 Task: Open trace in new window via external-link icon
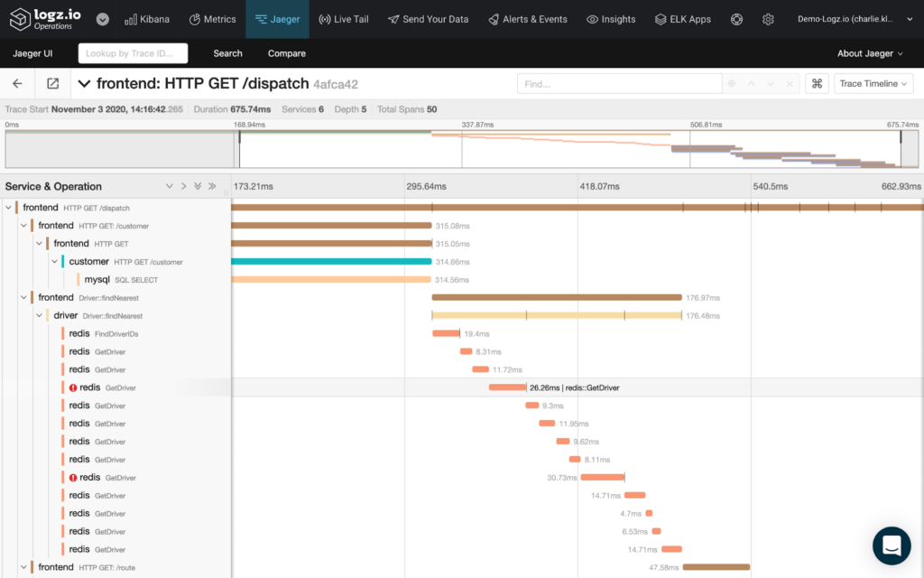tap(52, 82)
